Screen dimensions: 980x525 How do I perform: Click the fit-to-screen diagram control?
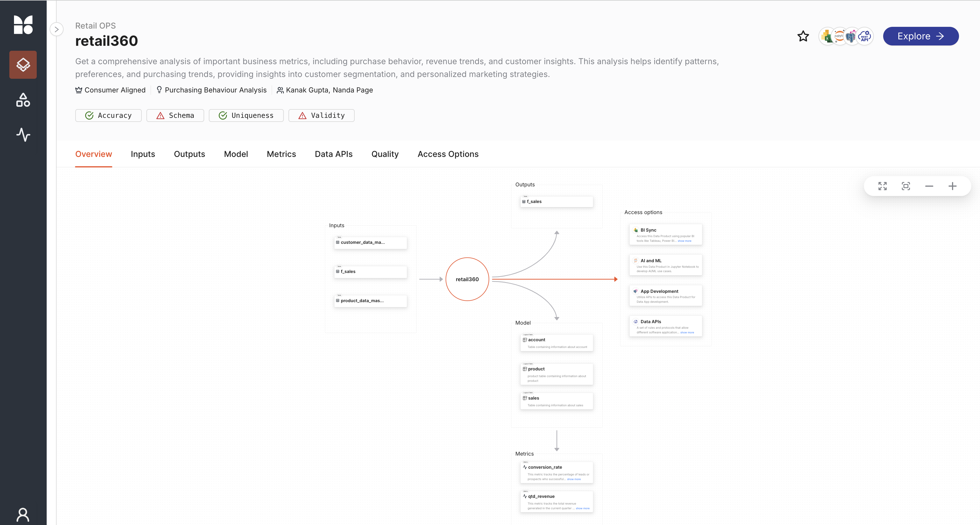pyautogui.click(x=906, y=186)
